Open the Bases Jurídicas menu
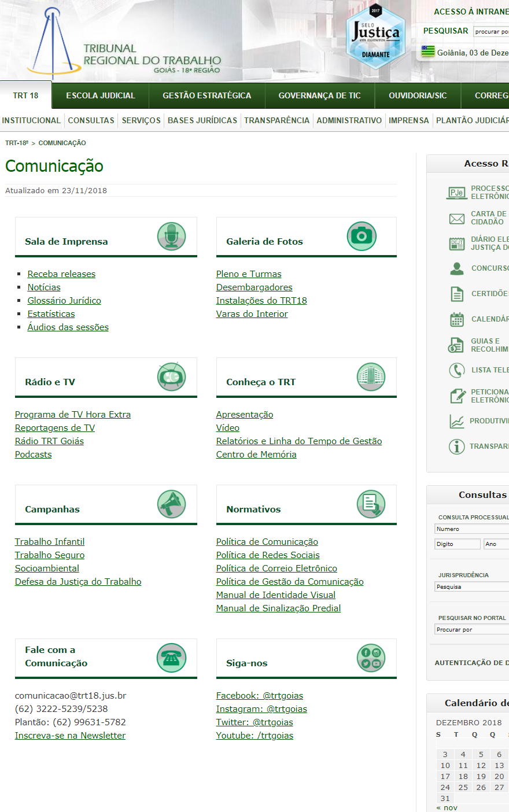 coord(202,120)
